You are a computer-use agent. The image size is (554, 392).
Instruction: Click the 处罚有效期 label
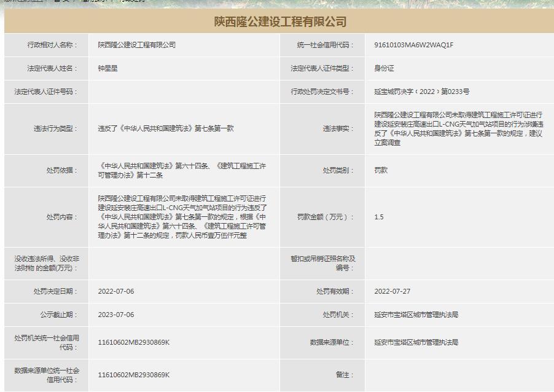335,291
